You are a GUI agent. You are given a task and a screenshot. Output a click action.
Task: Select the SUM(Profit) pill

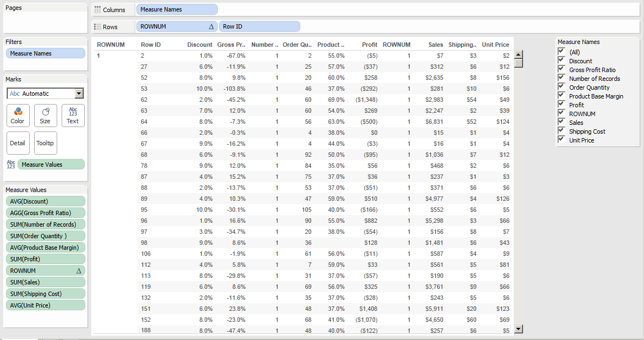46,259
